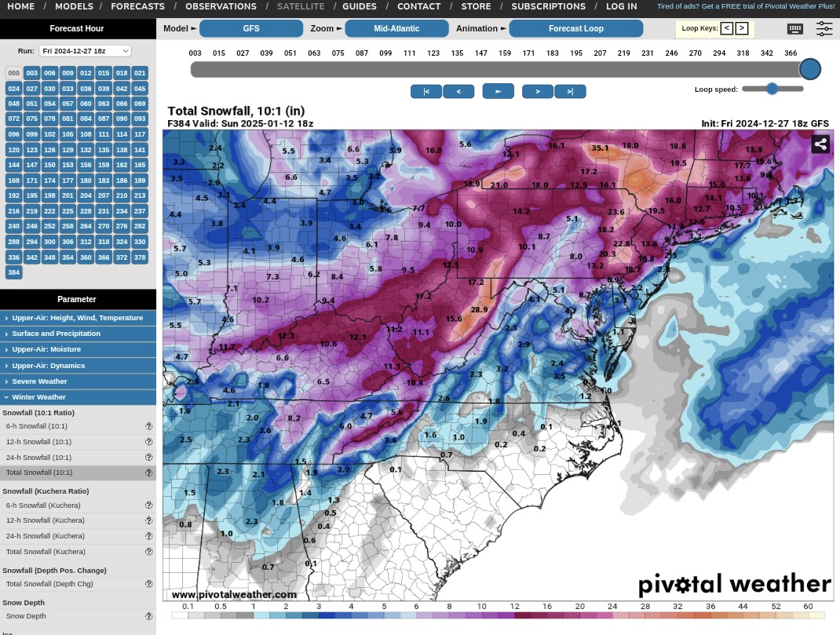This screenshot has height=635, width=840.
Task: Open the Run date dropdown
Action: (85, 51)
